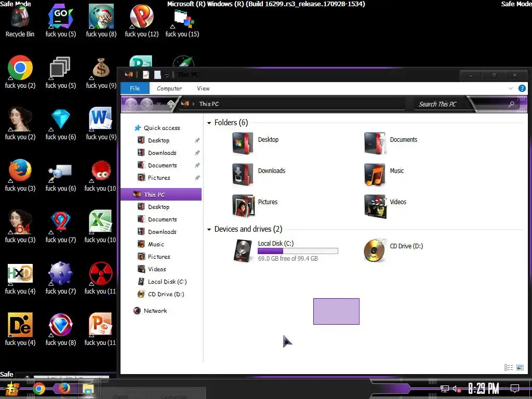Click the Back navigation button
This screenshot has width=532, height=399.
pyautogui.click(x=131, y=104)
